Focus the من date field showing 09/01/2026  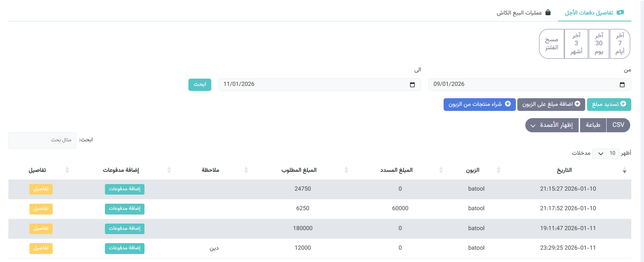coord(530,84)
